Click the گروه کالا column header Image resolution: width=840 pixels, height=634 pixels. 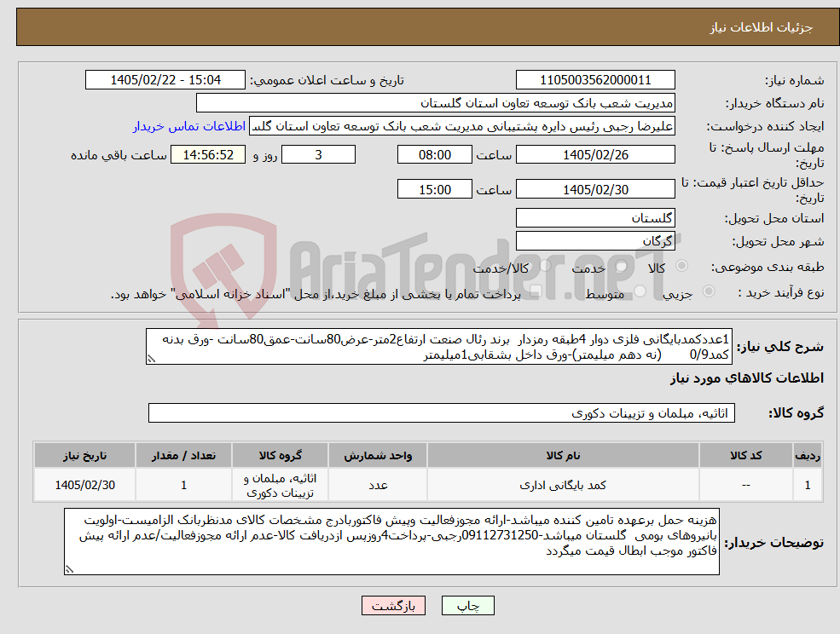(x=280, y=456)
